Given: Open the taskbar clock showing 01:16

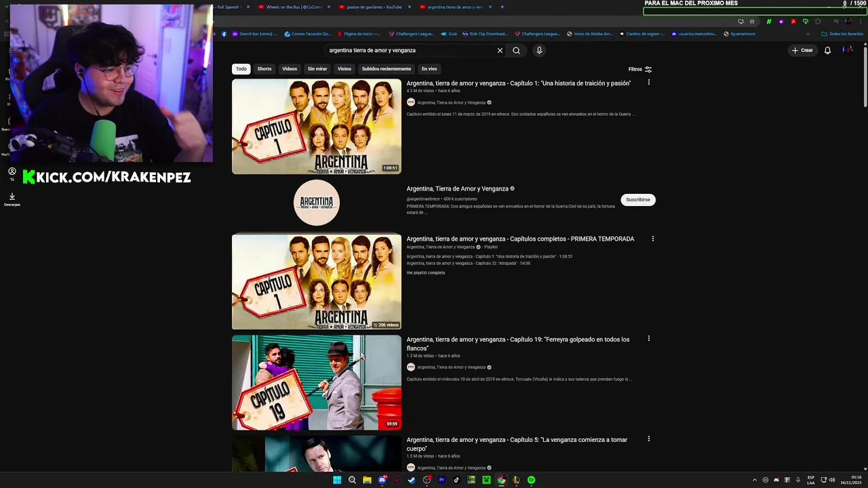Looking at the screenshot, I should (x=851, y=480).
